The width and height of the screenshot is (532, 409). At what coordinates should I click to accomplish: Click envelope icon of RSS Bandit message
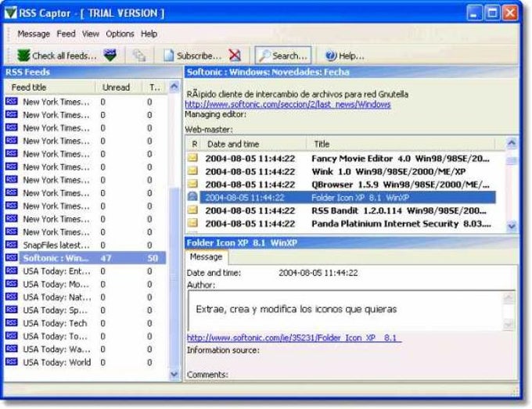click(192, 210)
